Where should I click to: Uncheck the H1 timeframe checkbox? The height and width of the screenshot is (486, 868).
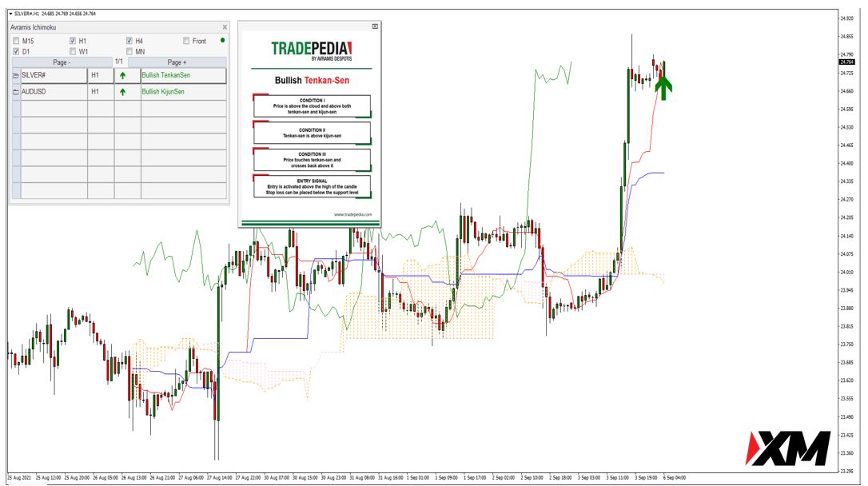click(x=73, y=41)
